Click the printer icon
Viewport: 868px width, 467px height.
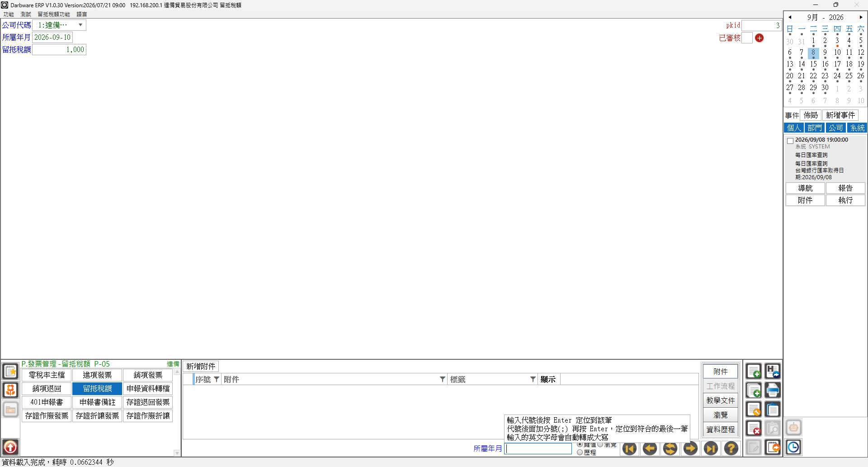point(773,391)
